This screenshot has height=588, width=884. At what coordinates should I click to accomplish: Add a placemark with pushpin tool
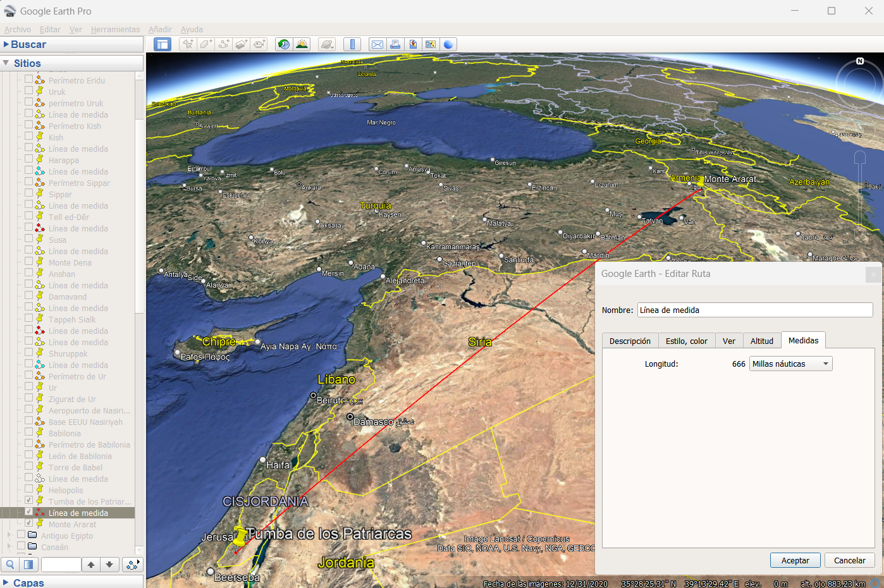coord(188,44)
